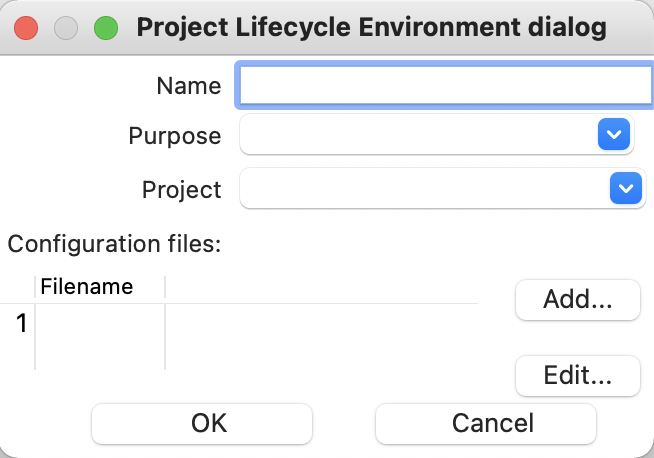Image resolution: width=654 pixels, height=458 pixels.
Task: Confirm the dialog with OK
Action: pos(209,423)
